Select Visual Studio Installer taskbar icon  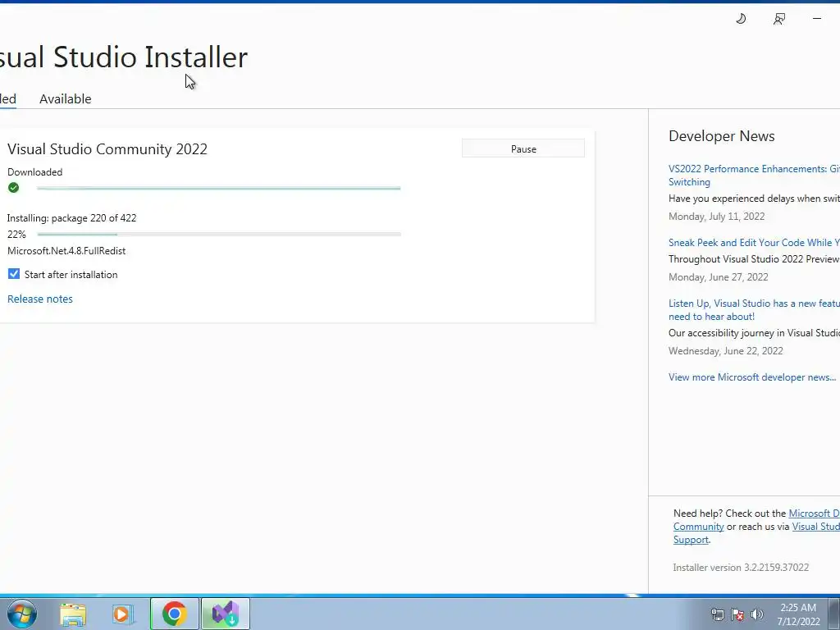coord(226,614)
